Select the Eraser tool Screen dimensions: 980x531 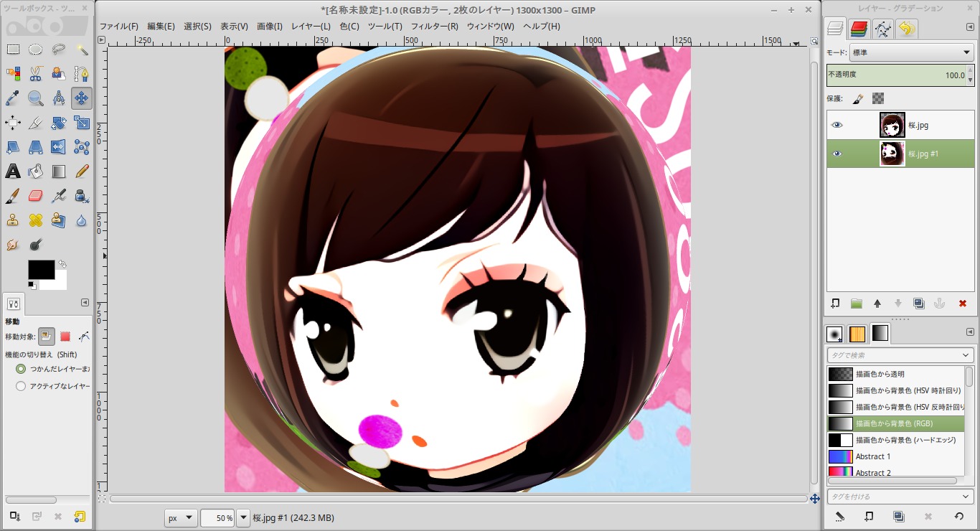pyautogui.click(x=36, y=196)
